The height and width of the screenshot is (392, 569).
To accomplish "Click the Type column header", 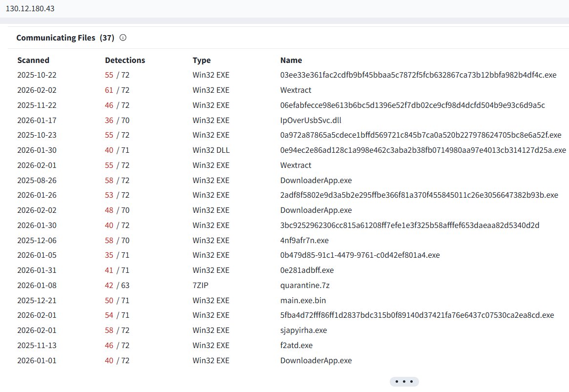I will (201, 60).
